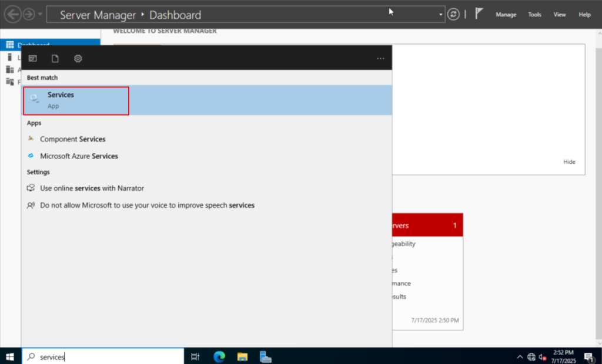Image resolution: width=602 pixels, height=364 pixels.
Task: Open the Help menu
Action: pyautogui.click(x=584, y=15)
